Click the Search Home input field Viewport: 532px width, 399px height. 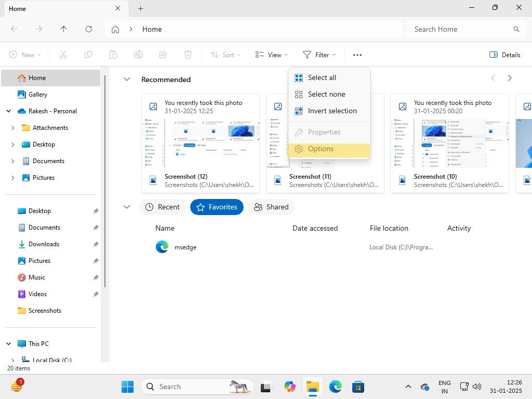tap(460, 29)
